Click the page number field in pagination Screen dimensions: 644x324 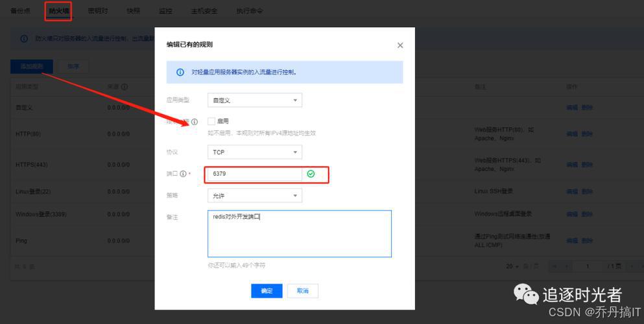tap(588, 266)
